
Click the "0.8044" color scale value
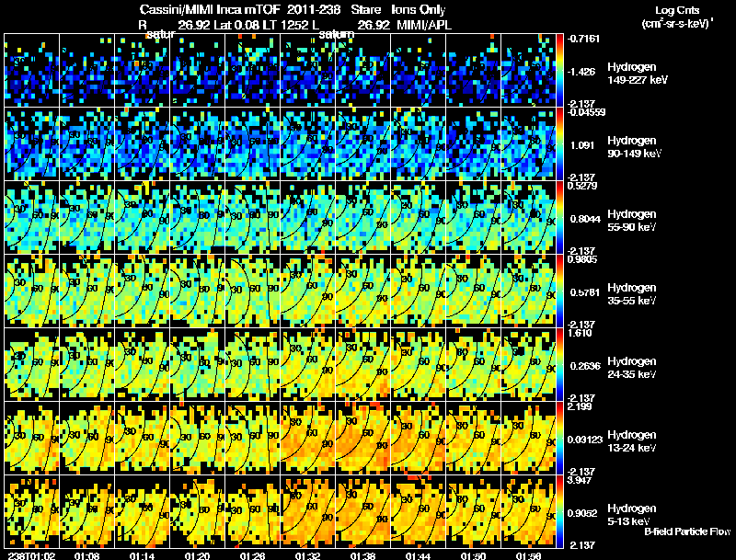tap(585, 219)
